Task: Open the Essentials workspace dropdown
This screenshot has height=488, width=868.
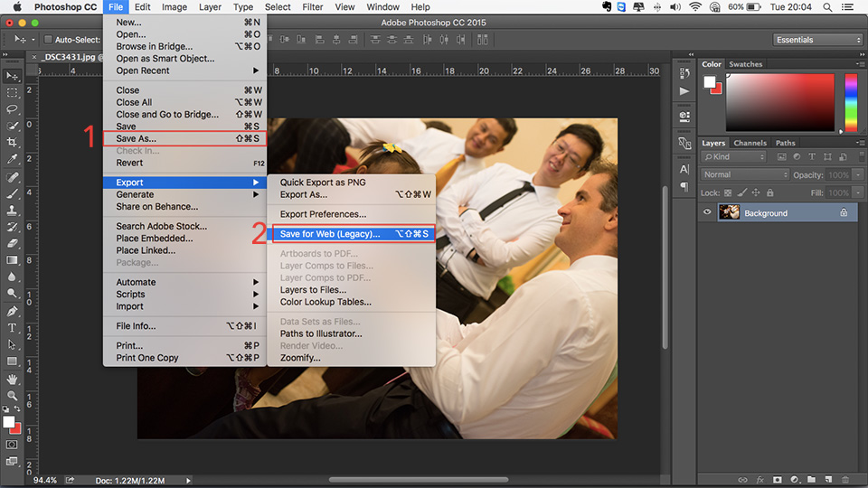Action: (x=818, y=40)
